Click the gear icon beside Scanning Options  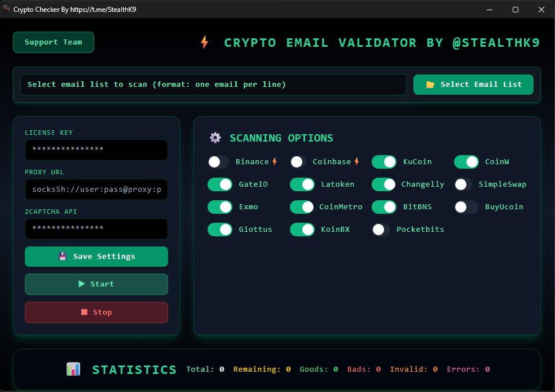click(x=215, y=138)
